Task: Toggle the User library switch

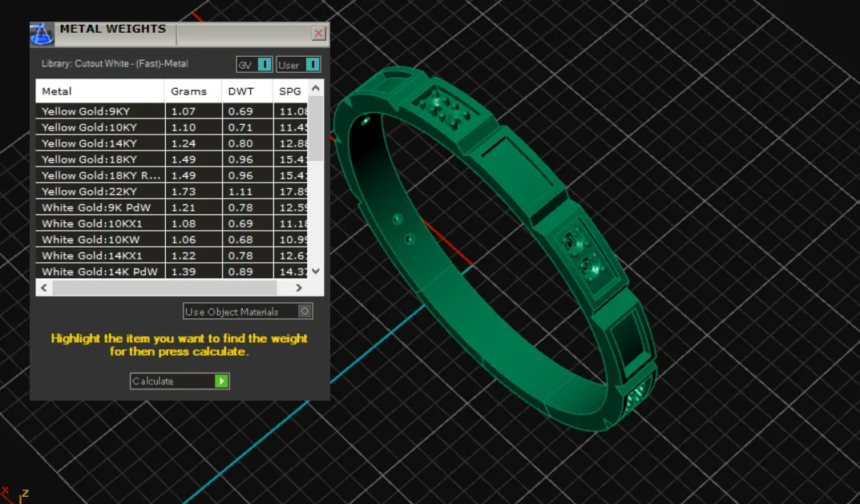Action: tap(298, 65)
